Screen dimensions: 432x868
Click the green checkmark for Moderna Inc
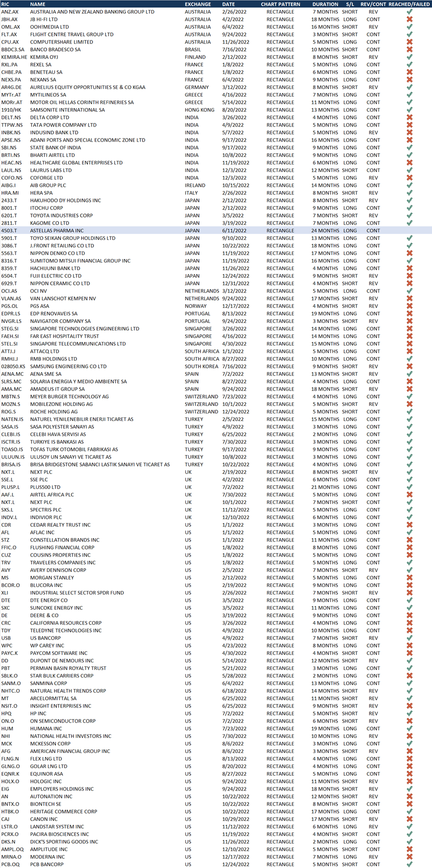(x=409, y=856)
